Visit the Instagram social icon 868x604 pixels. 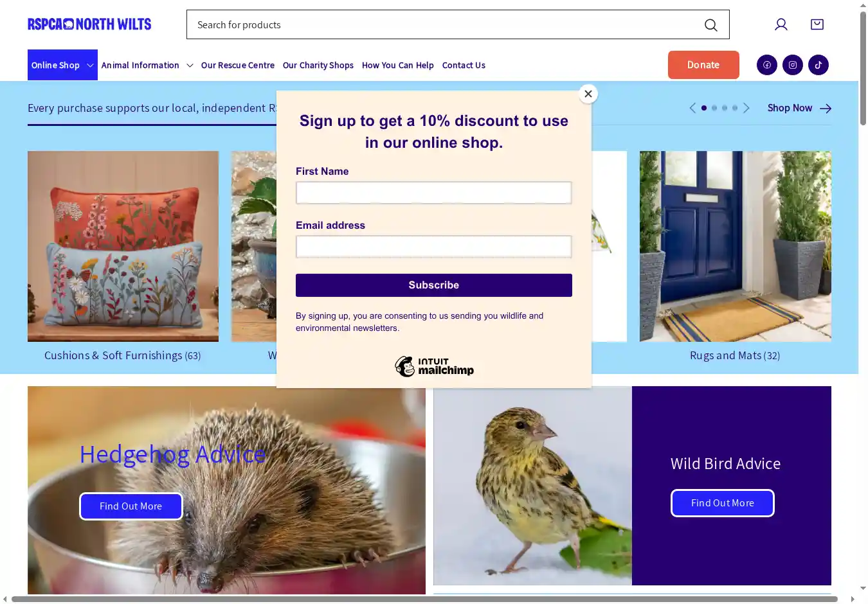pos(793,65)
